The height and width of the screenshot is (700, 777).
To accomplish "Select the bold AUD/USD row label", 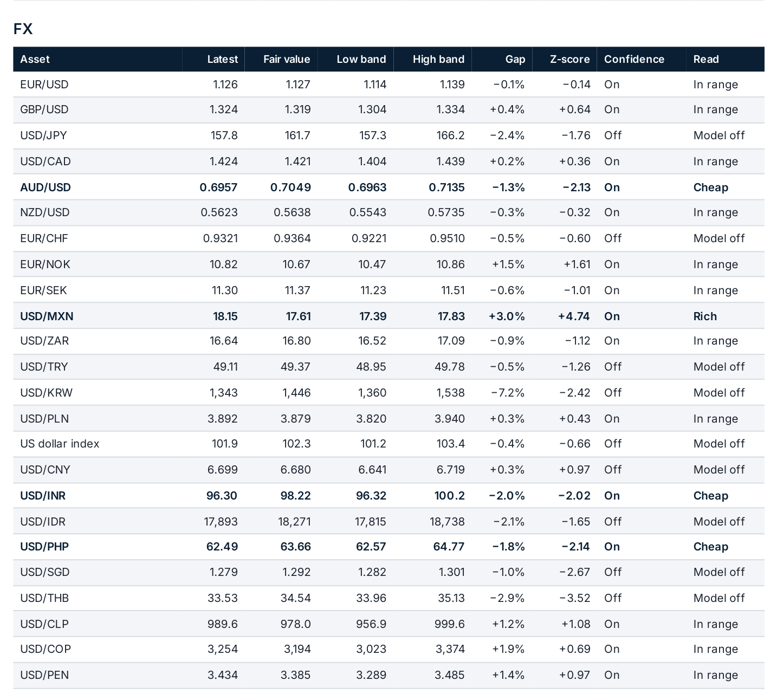I will [x=46, y=187].
